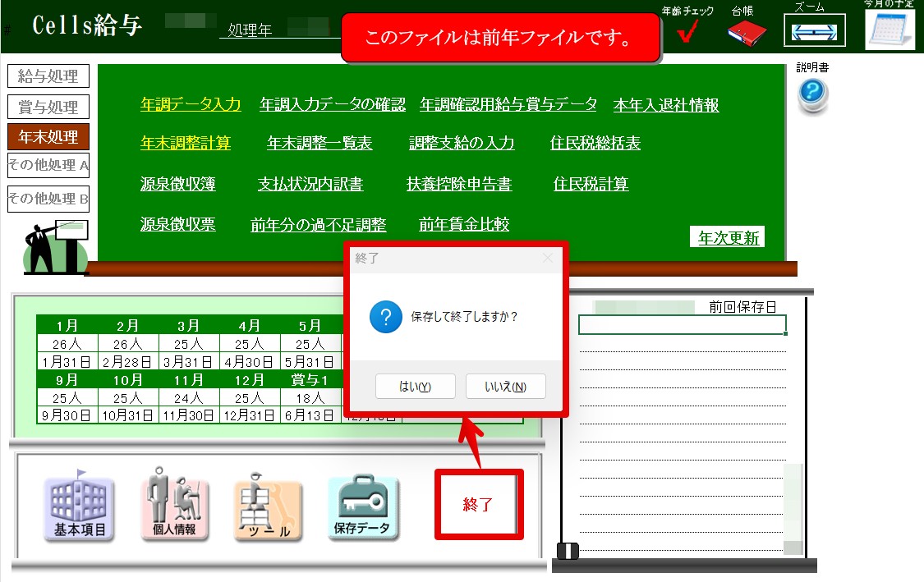Screen dimensions: 924x582
Task: Click the 処理年 field label
Action: tap(250, 30)
